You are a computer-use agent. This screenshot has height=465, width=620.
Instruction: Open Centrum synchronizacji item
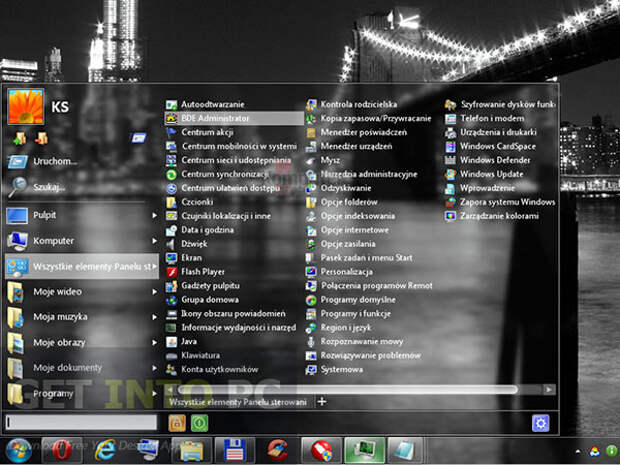[217, 174]
